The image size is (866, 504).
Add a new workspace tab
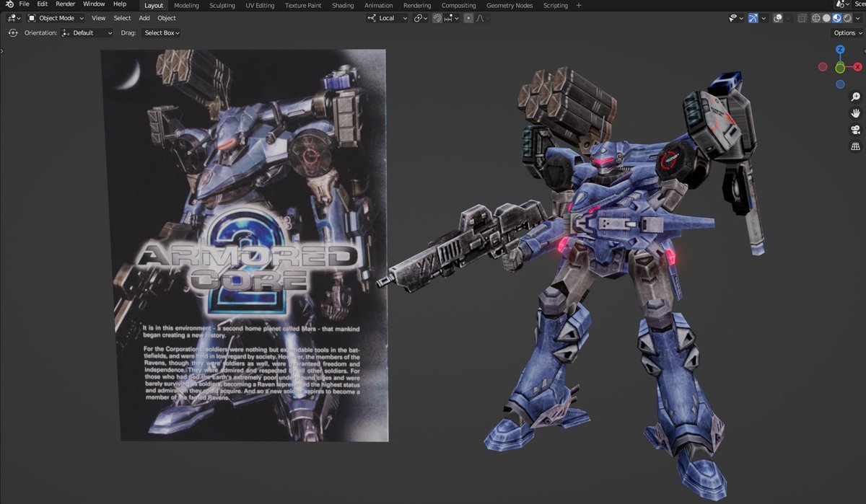(579, 5)
